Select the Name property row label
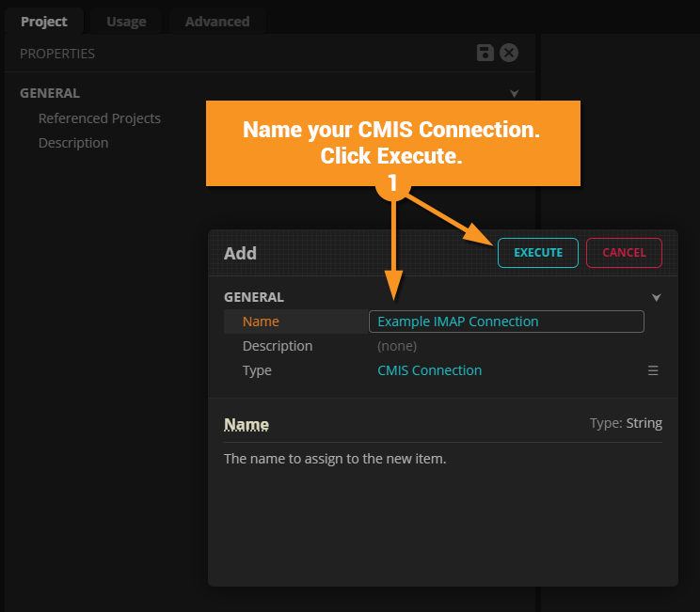The width and height of the screenshot is (700, 612). click(261, 322)
